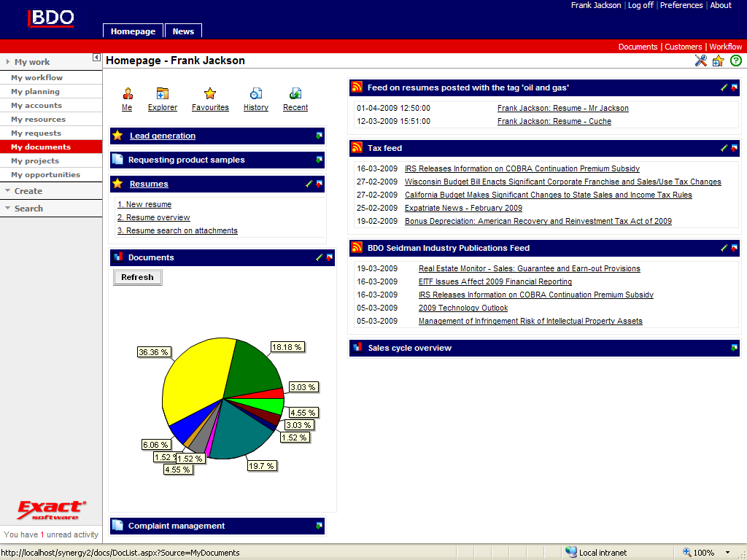
Task: Switch to the News tab
Action: [x=183, y=31]
